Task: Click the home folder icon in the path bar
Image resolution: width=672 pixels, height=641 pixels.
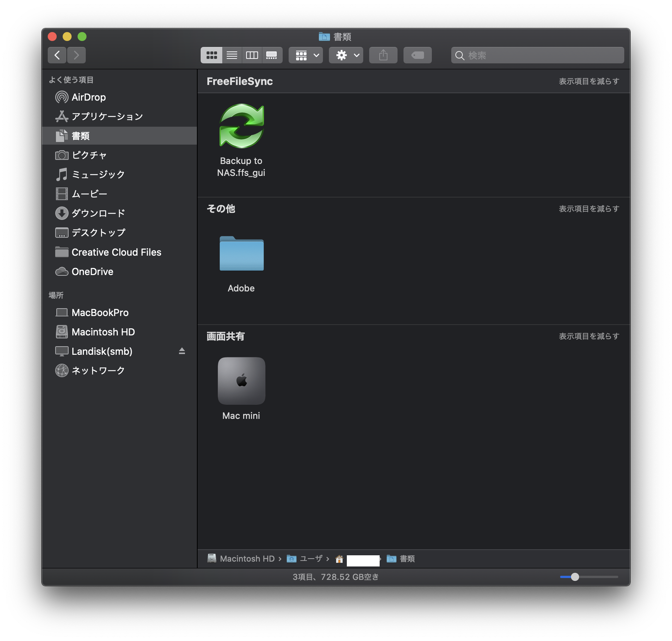Action: [x=339, y=559]
